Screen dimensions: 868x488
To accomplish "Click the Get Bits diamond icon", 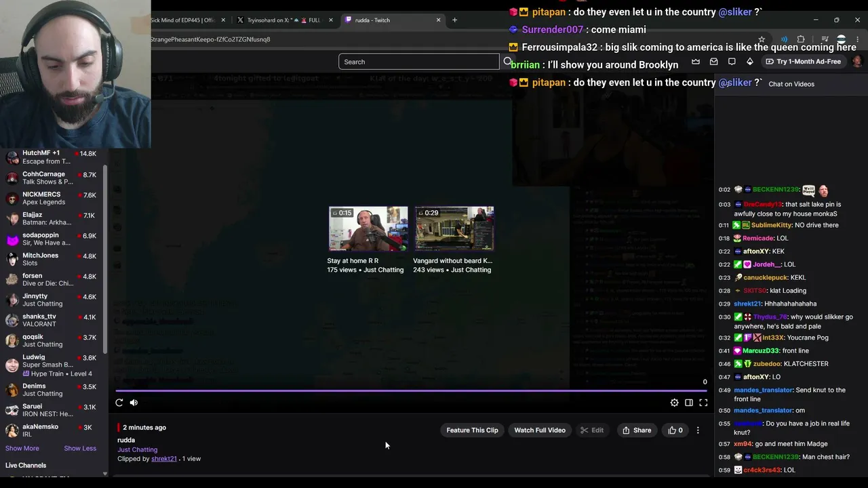I will coord(749,62).
